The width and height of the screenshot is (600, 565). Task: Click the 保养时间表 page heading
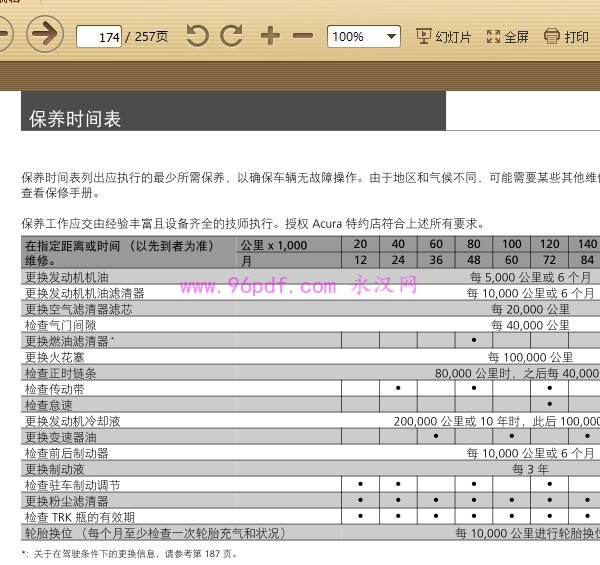[76, 119]
